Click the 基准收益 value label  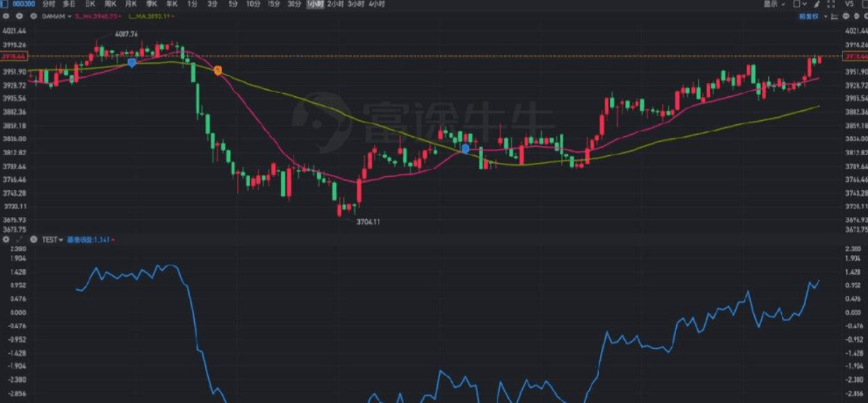(x=89, y=239)
